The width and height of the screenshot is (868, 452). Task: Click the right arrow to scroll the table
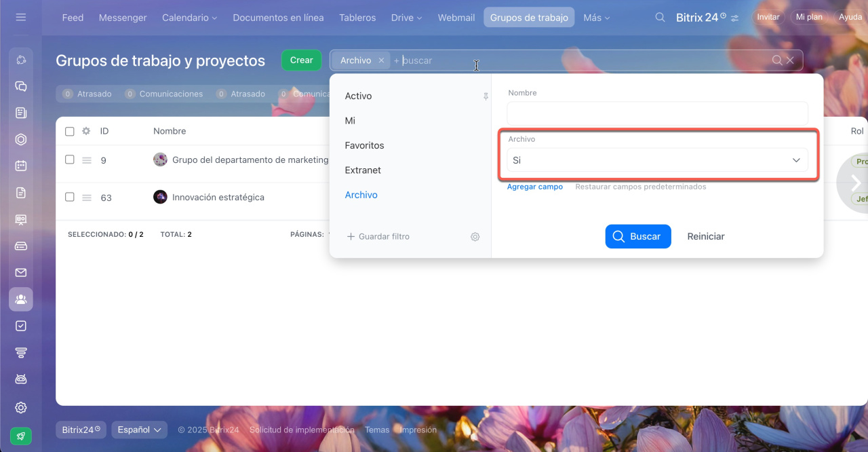[855, 183]
